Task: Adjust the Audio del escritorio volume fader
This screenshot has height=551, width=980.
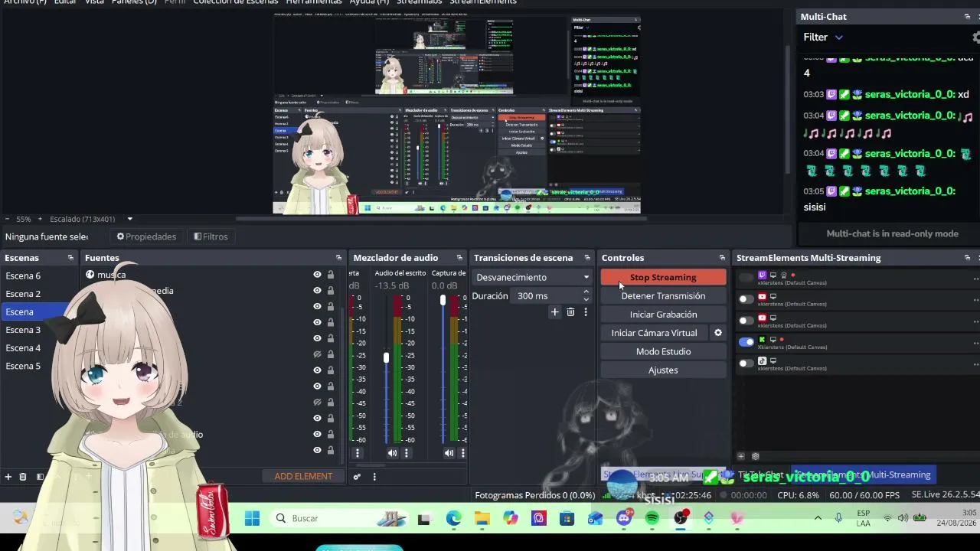Action: [x=387, y=357]
